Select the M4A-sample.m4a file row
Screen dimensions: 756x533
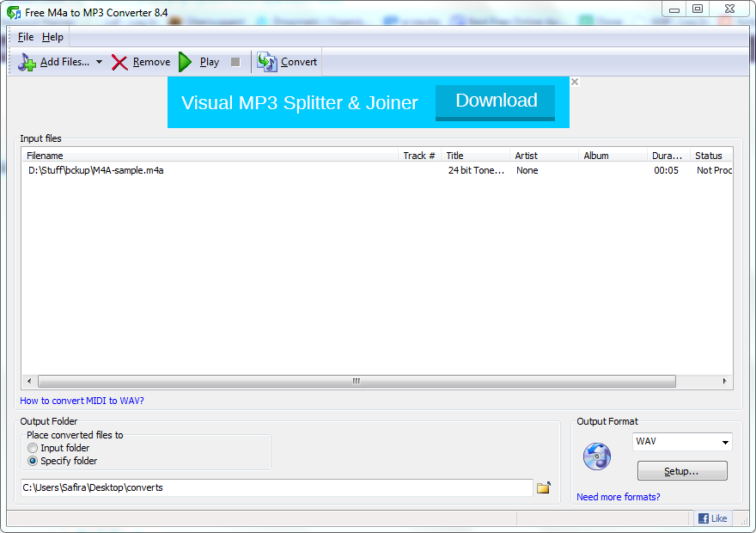(x=377, y=170)
